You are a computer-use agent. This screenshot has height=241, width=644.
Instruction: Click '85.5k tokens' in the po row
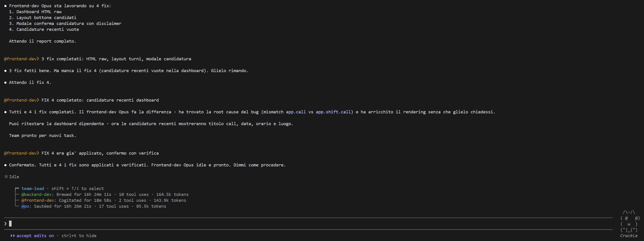click(x=151, y=206)
